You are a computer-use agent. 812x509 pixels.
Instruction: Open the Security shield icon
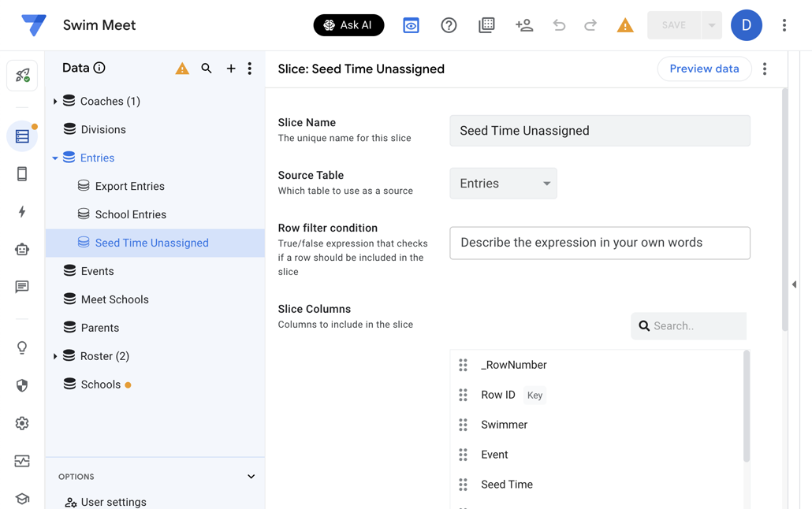(x=22, y=385)
